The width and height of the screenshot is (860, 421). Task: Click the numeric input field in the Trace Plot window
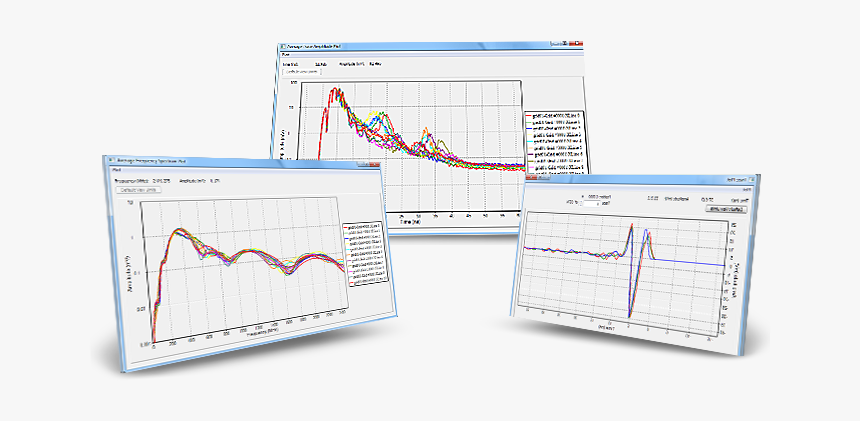pyautogui.click(x=591, y=204)
